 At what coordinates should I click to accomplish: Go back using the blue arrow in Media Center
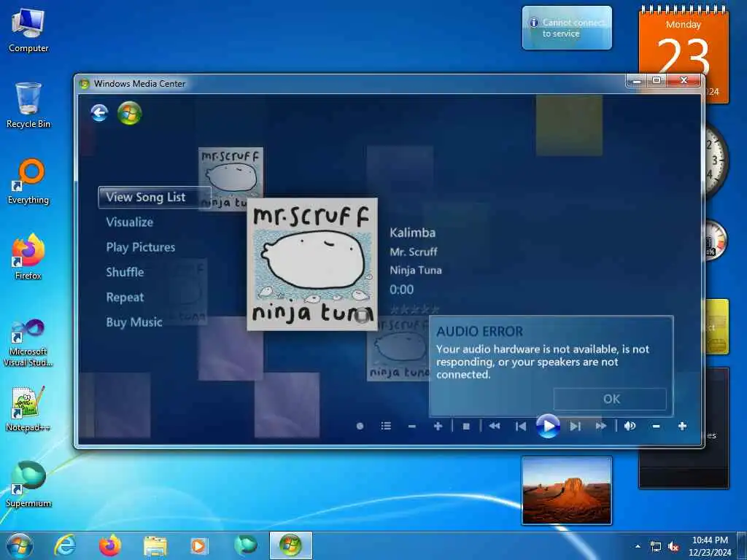[x=99, y=113]
